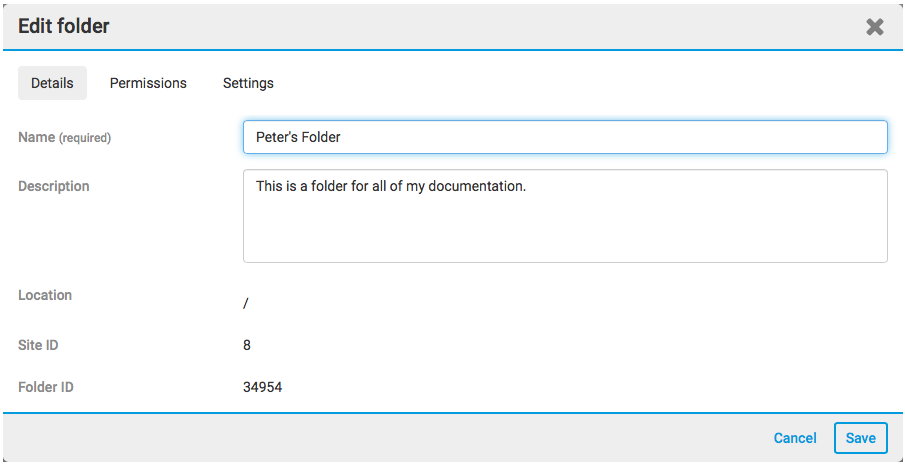Click the Name field label
905x465 pixels.
click(36, 137)
